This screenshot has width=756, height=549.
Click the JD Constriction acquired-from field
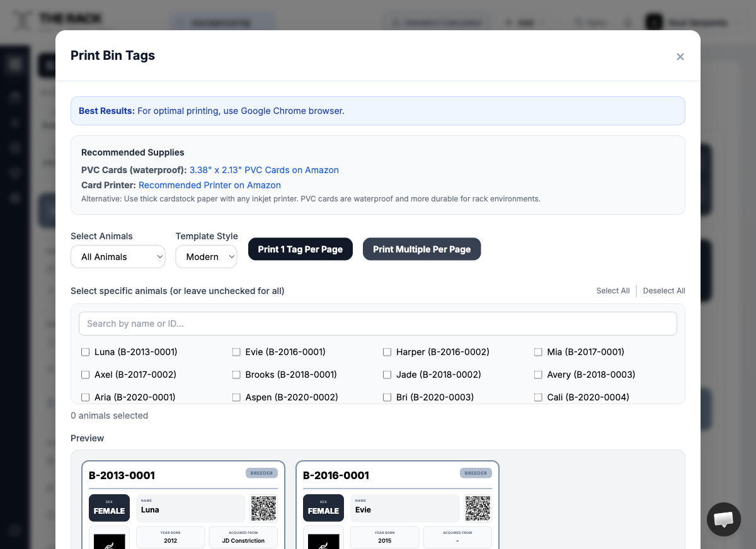[243, 537]
